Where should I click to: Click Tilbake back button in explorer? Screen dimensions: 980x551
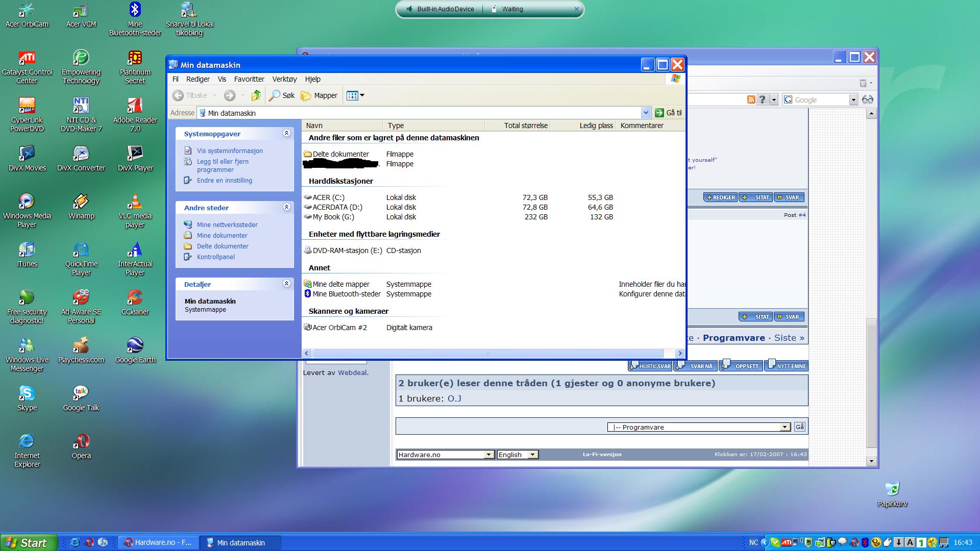click(190, 95)
